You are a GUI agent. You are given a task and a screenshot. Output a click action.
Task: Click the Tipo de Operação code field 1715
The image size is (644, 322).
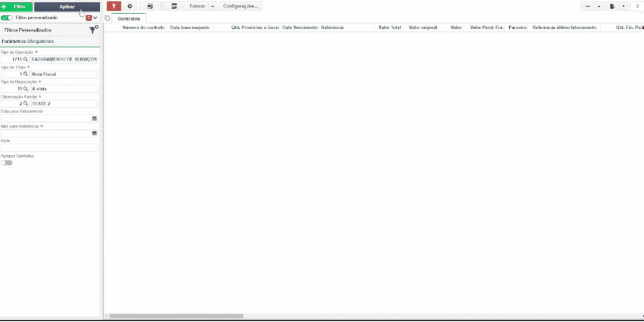tap(16, 59)
